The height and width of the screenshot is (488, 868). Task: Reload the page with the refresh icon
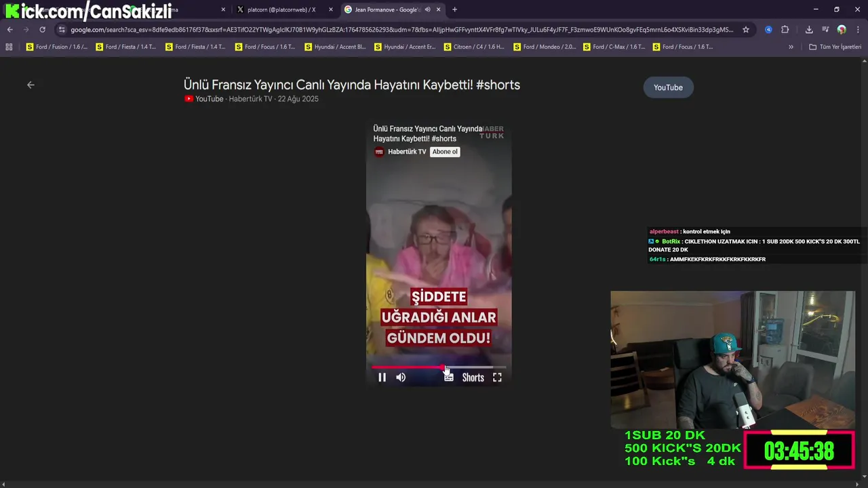tap(42, 30)
